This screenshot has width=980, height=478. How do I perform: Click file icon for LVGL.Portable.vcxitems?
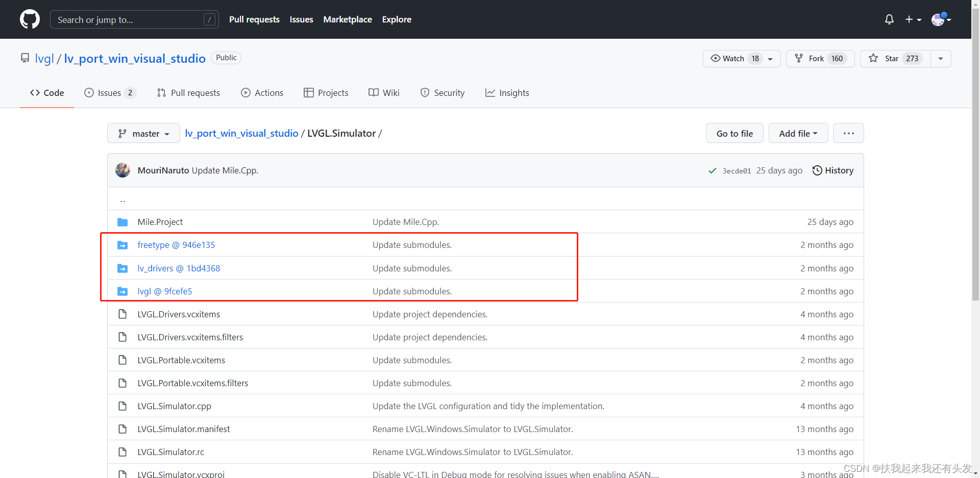pyautogui.click(x=122, y=360)
